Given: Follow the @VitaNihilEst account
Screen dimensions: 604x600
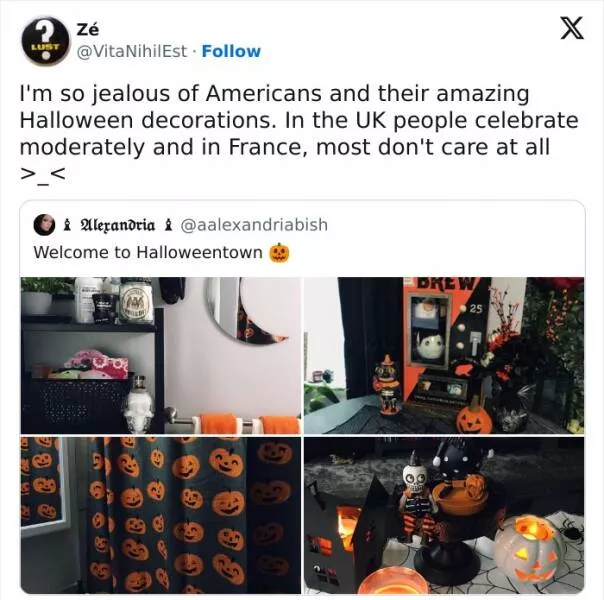Looking at the screenshot, I should 231,51.
